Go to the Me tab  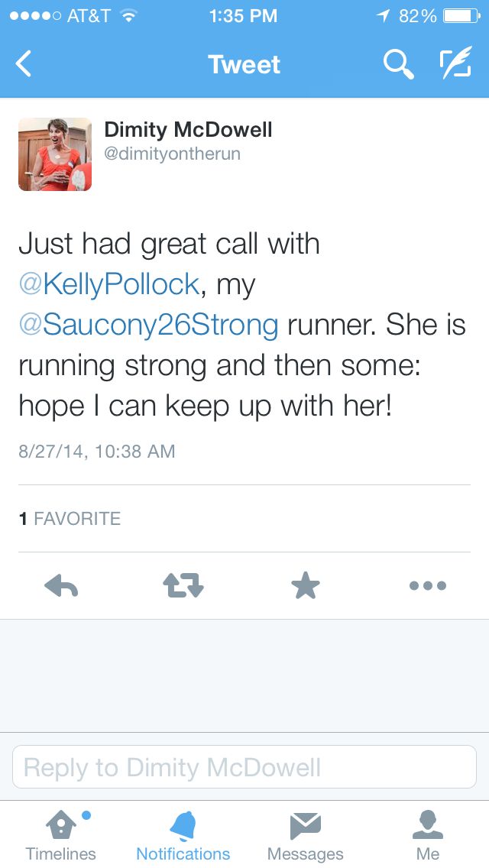pyautogui.click(x=428, y=835)
